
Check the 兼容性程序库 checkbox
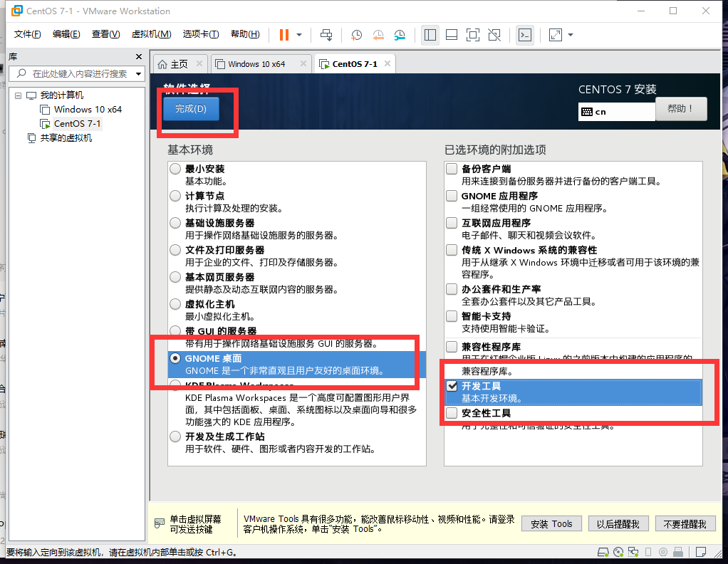(x=452, y=346)
